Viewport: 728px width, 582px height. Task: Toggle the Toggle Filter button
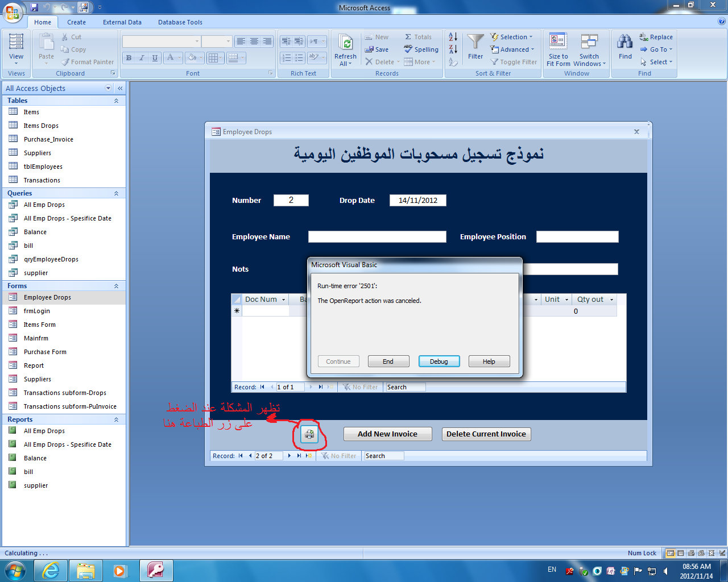[514, 62]
